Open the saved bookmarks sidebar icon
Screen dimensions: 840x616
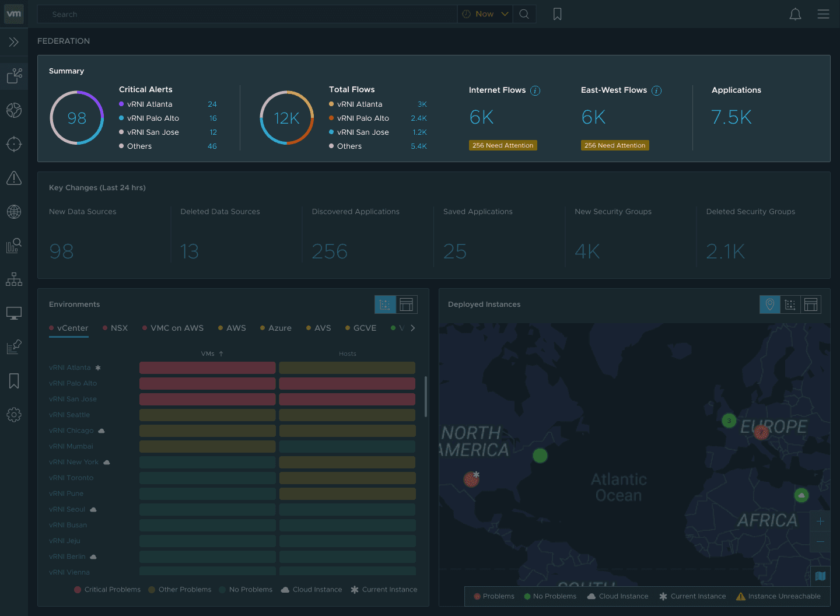click(14, 381)
